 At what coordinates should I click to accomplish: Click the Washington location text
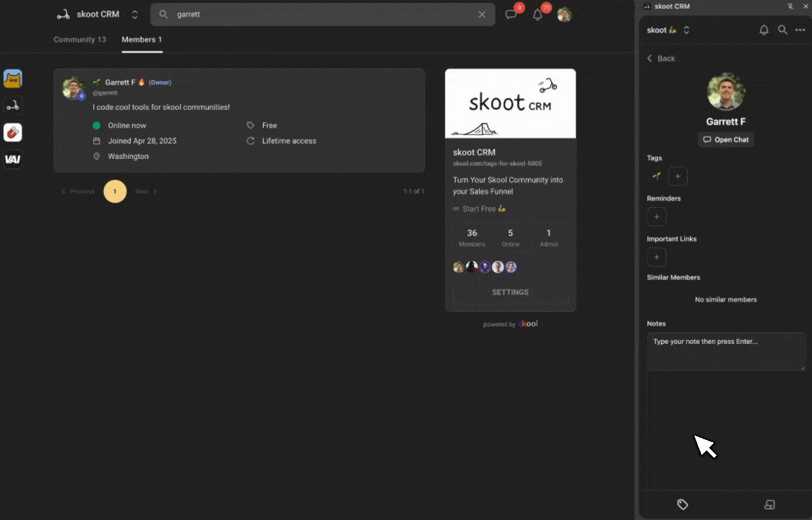click(128, 157)
